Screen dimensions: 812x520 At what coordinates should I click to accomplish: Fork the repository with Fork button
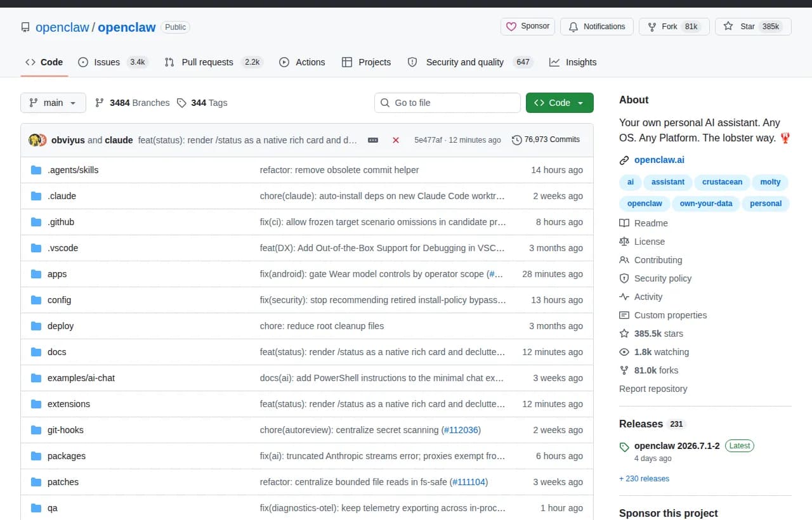click(674, 27)
